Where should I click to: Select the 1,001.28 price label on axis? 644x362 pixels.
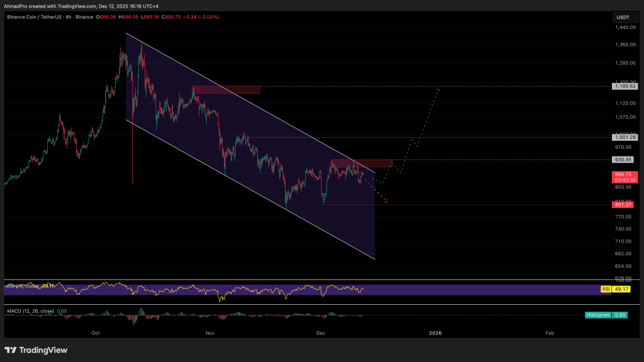(625, 137)
